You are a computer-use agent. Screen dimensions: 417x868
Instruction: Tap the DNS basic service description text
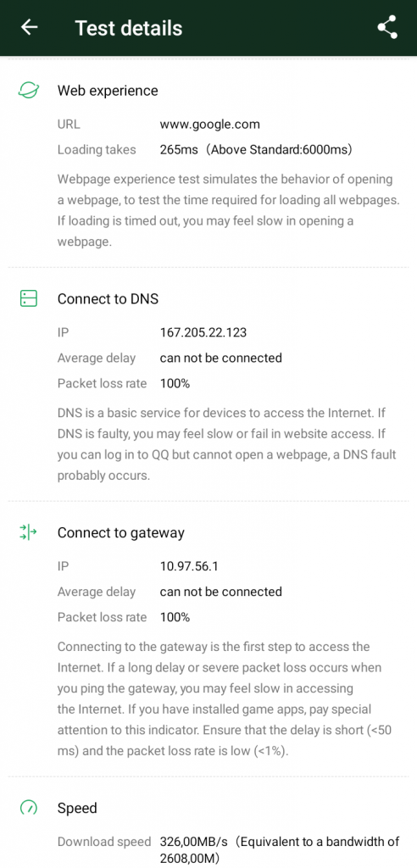click(x=227, y=444)
